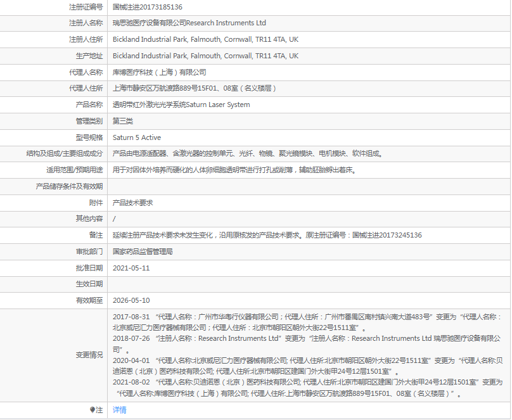Click the 其他内容 label

89,219
